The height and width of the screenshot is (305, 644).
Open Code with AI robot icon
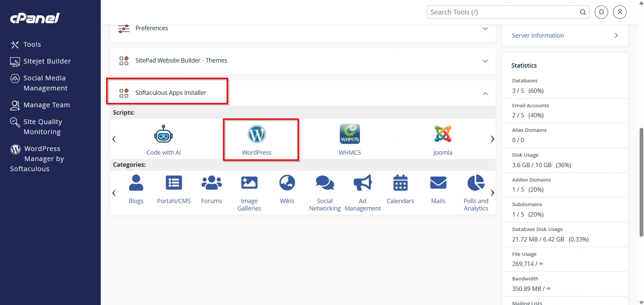pyautogui.click(x=164, y=134)
